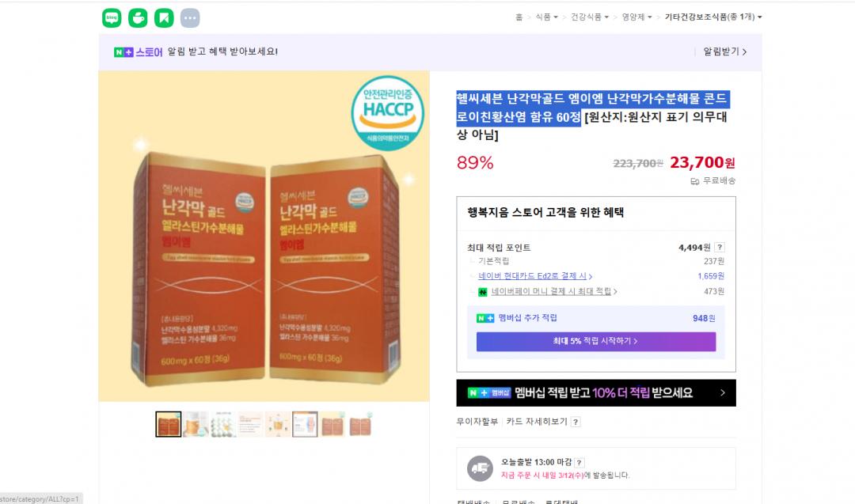Click the question mark beside 4,494원 points
This screenshot has height=504, width=855.
point(720,248)
